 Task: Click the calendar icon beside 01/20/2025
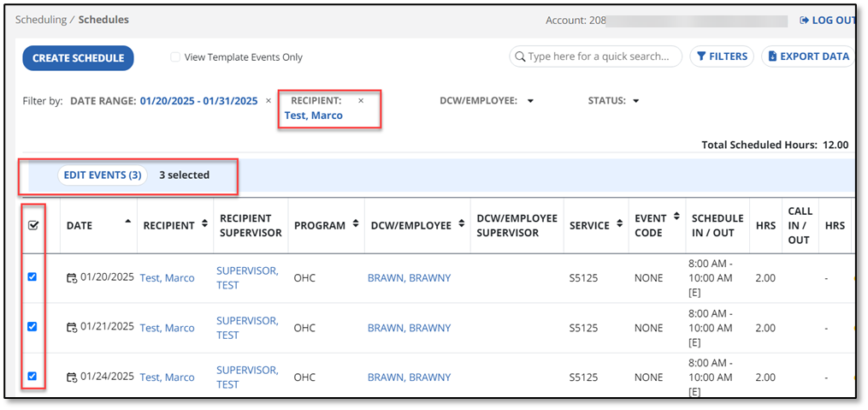72,278
